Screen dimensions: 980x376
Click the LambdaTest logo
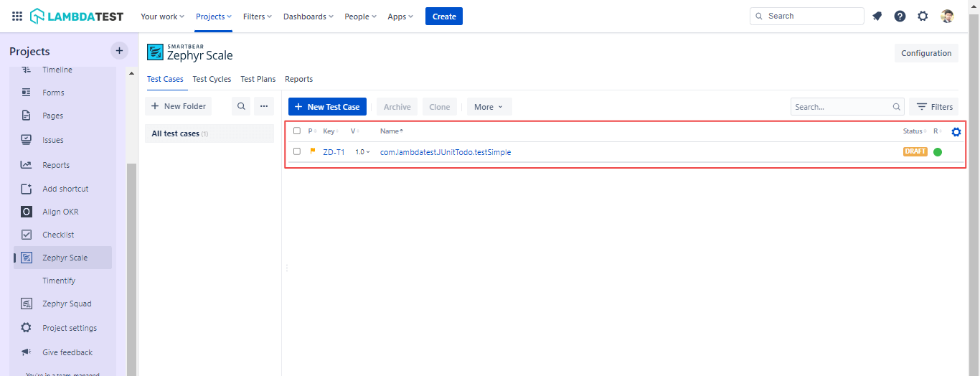(x=77, y=16)
